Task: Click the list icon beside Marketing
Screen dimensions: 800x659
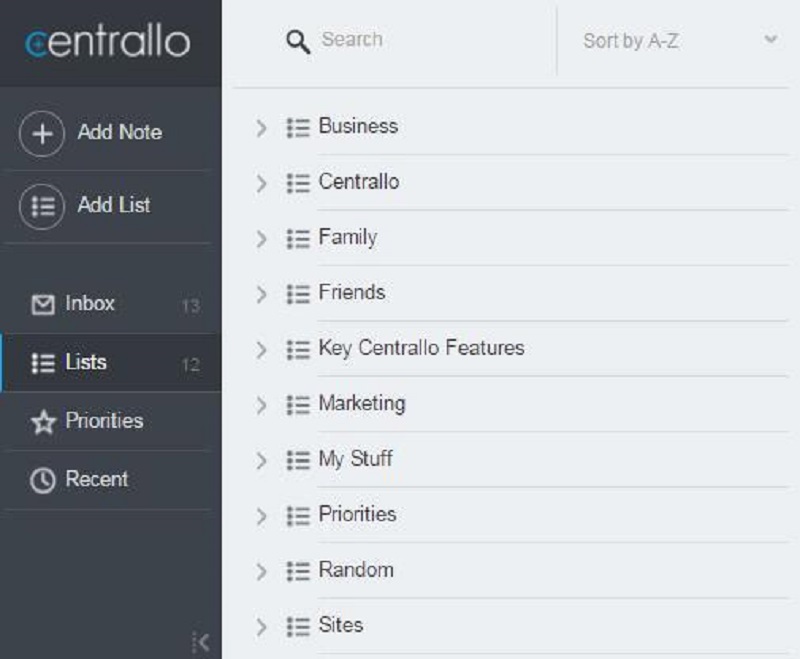Action: 298,405
